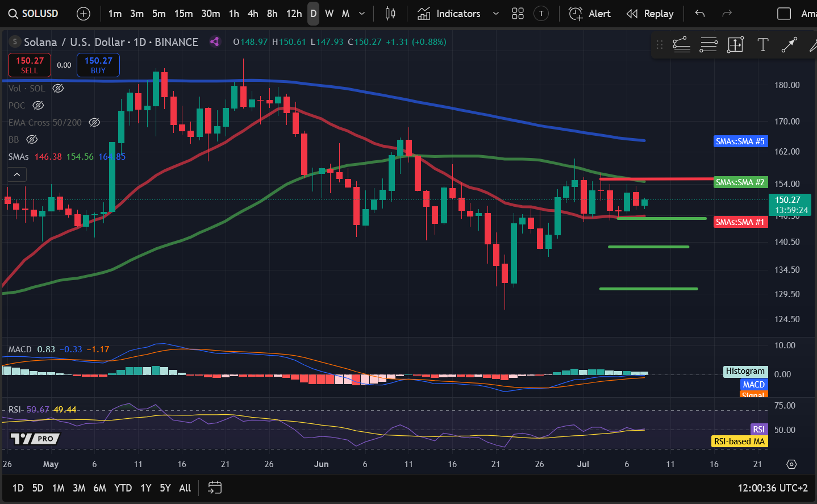817x504 pixels.
Task: Choose the 4h timeframe
Action: 253,14
